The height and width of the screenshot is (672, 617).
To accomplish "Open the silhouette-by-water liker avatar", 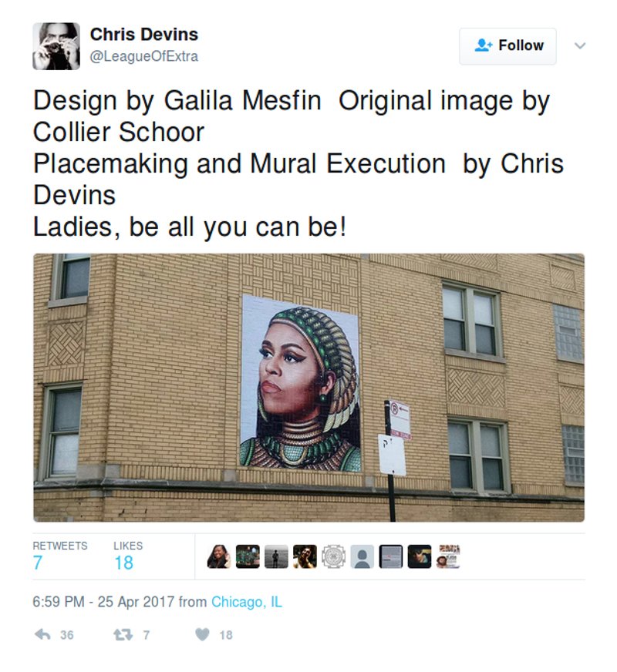I will (x=276, y=556).
